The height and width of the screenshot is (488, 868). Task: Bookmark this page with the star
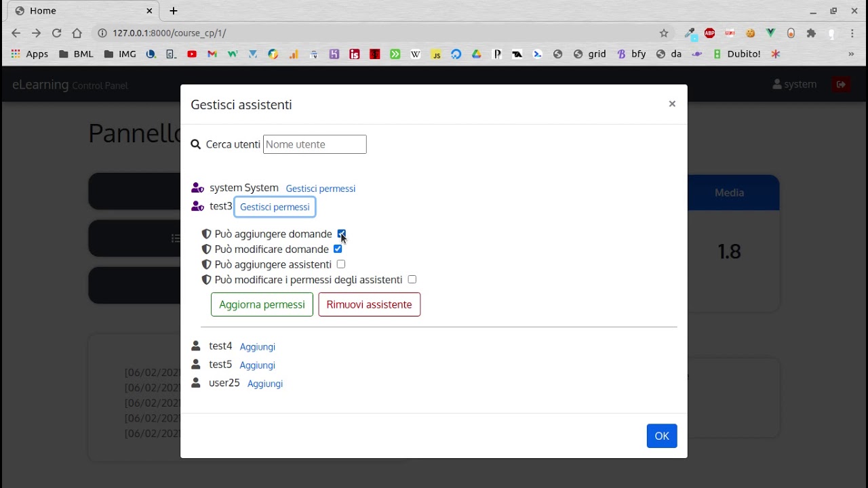664,33
